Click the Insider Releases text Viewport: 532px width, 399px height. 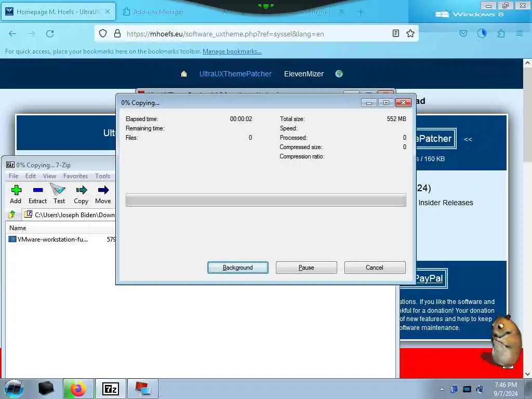coord(446,203)
